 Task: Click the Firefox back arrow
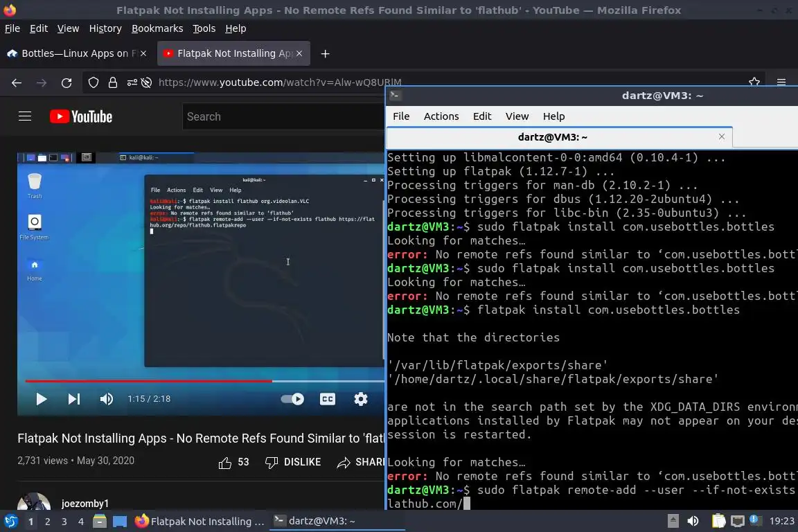(x=17, y=82)
